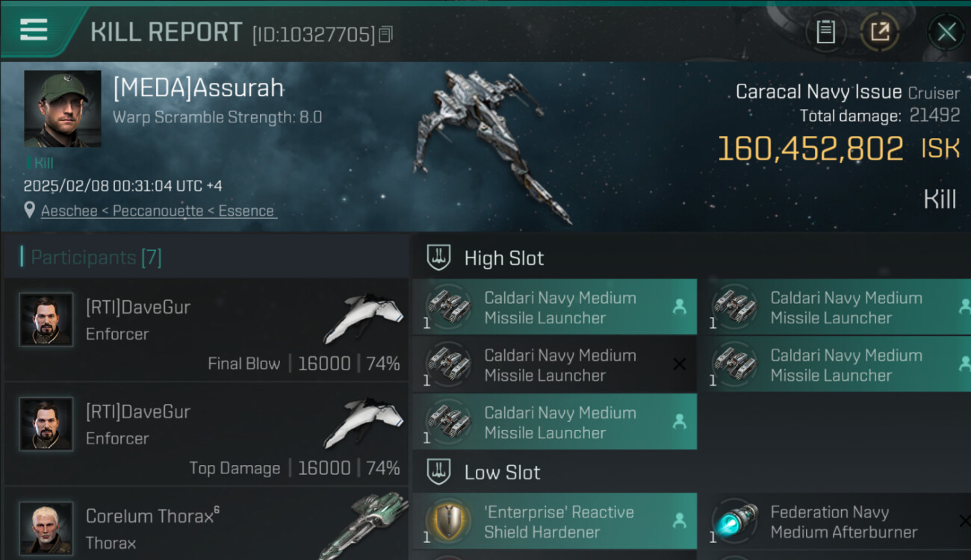Click the Low Slot shield icon
Screen dimensions: 971x560
[x=438, y=472]
